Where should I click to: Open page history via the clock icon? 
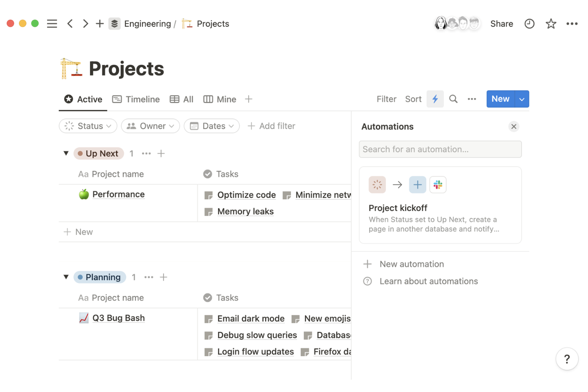point(530,23)
